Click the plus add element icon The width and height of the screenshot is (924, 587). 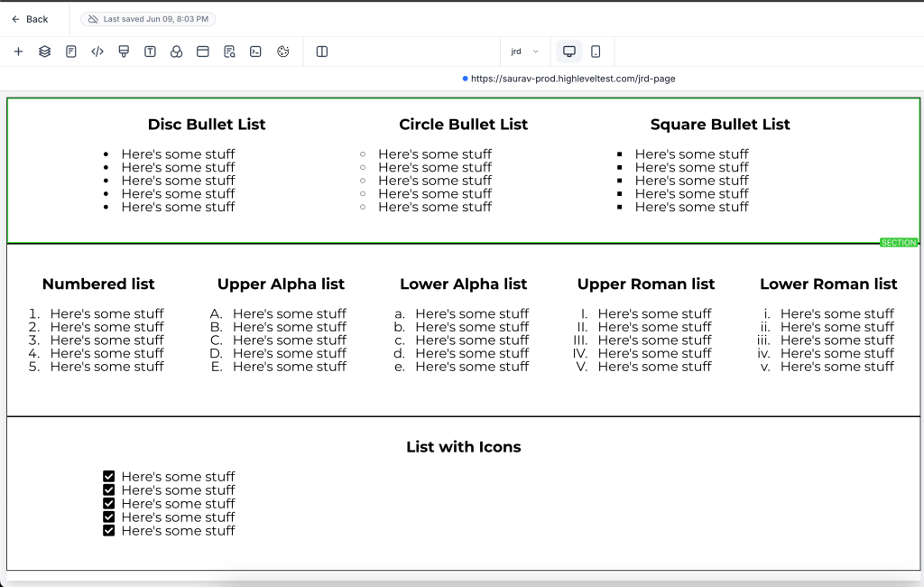click(x=18, y=51)
